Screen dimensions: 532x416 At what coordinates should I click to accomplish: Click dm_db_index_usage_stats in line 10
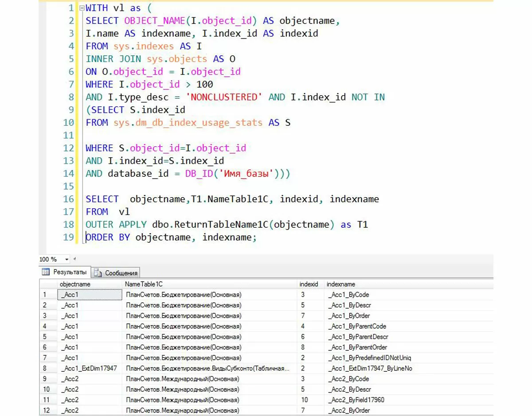(199, 123)
